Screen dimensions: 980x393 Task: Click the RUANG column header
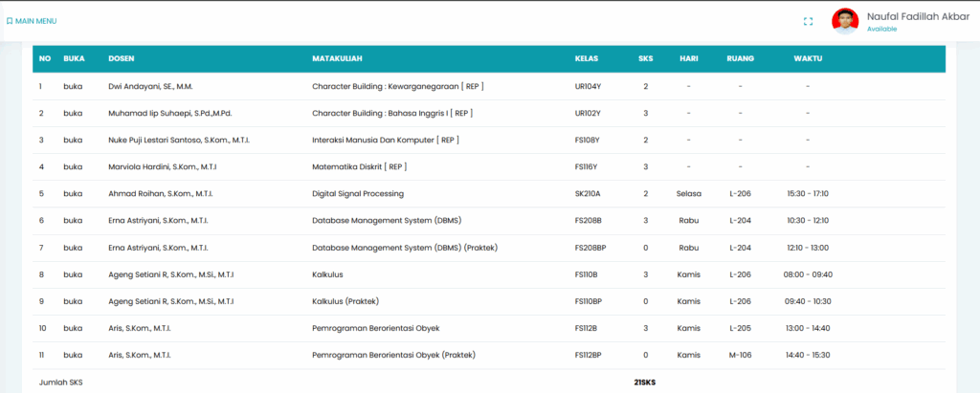click(x=740, y=58)
